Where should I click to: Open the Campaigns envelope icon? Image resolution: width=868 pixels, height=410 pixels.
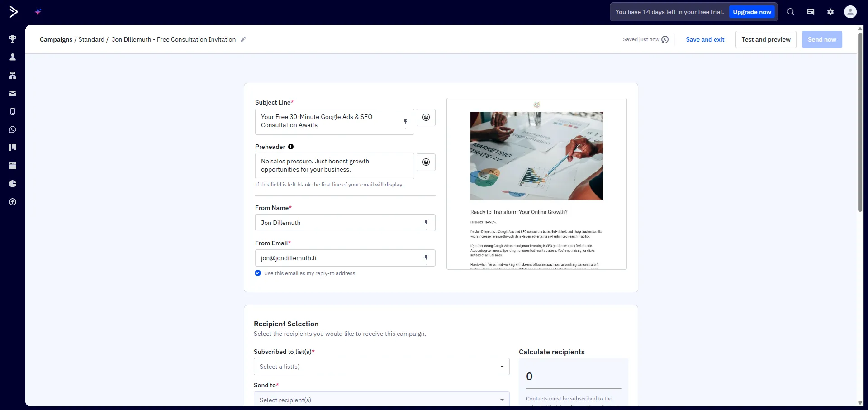[x=12, y=93]
